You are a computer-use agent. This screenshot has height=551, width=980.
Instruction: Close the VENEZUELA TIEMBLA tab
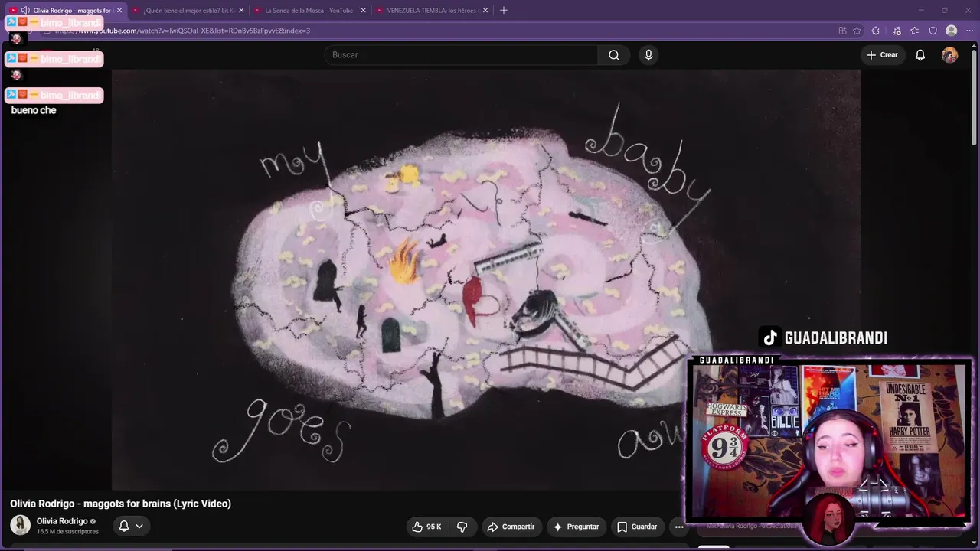pyautogui.click(x=485, y=11)
